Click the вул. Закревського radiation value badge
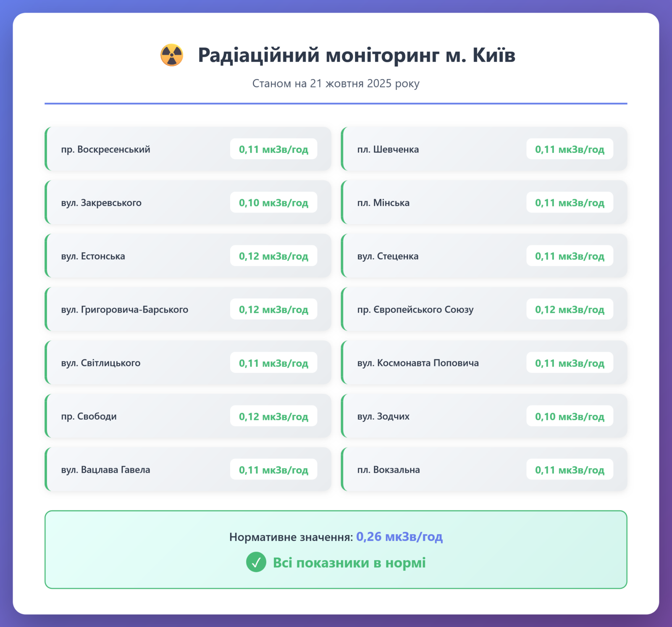Viewport: 672px width, 627px height. (273, 203)
